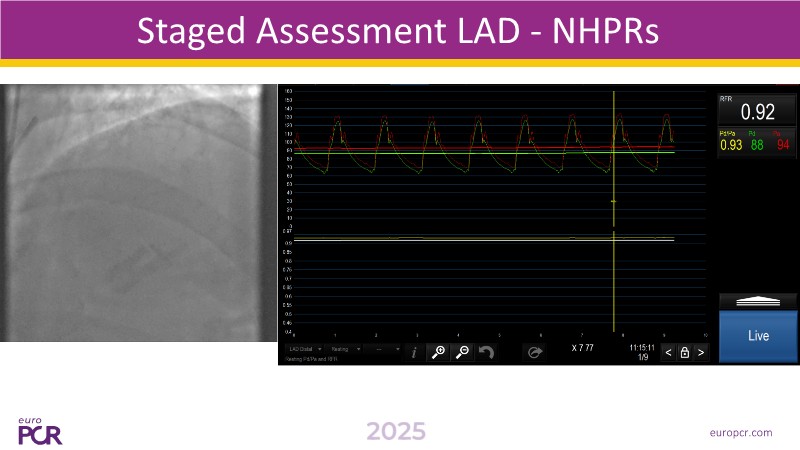
Task: Zoom in on the pressure waveform
Action: click(x=438, y=352)
